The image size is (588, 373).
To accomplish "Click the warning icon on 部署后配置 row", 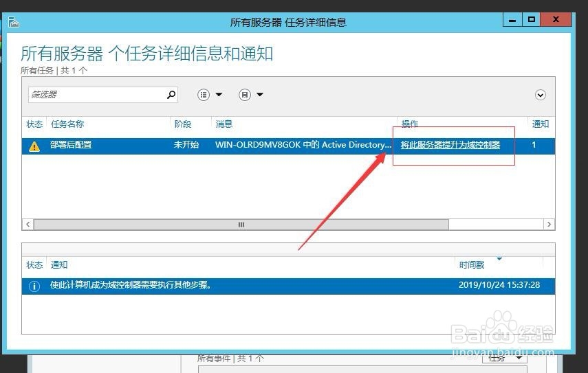I will (34, 146).
